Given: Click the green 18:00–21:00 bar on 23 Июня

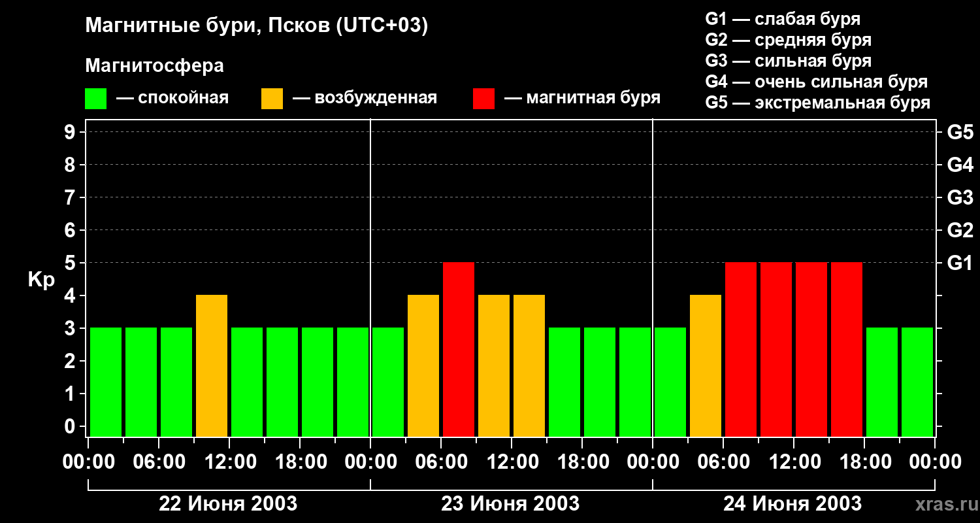Looking at the screenshot, I should 600,382.
